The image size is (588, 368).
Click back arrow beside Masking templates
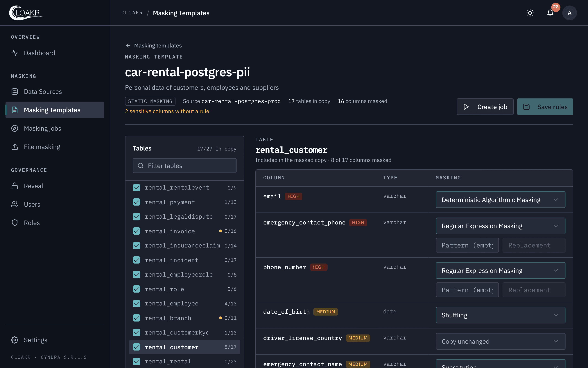point(128,45)
